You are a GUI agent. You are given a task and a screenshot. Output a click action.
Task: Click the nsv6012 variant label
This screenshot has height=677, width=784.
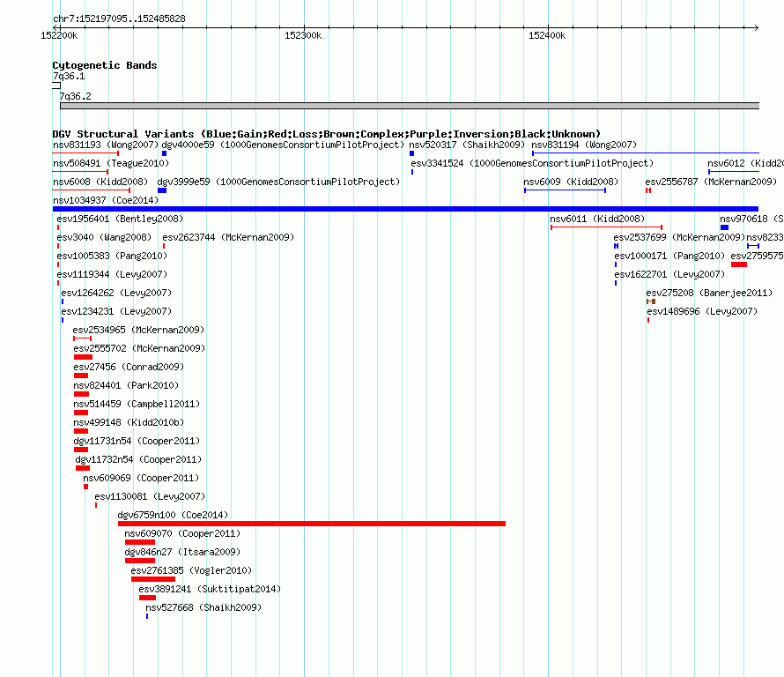[x=745, y=163]
